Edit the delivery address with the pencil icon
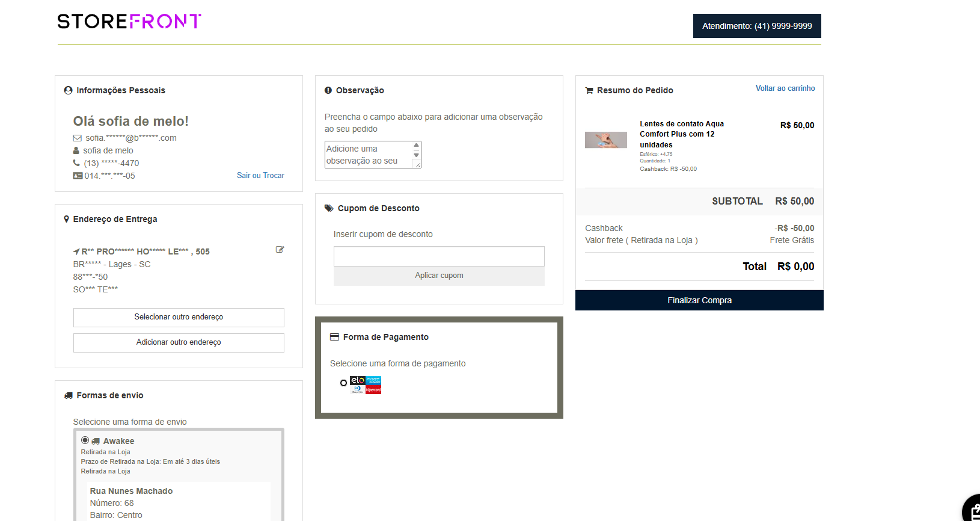 pyautogui.click(x=280, y=249)
